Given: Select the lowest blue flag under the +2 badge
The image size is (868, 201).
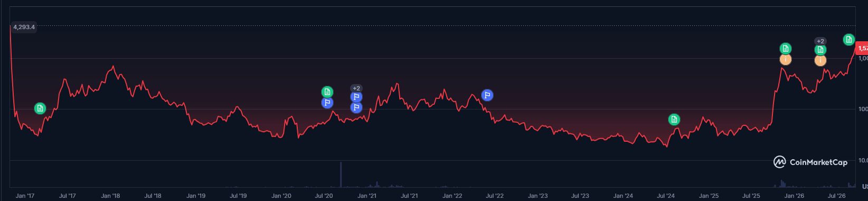Looking at the screenshot, I should pos(356,108).
